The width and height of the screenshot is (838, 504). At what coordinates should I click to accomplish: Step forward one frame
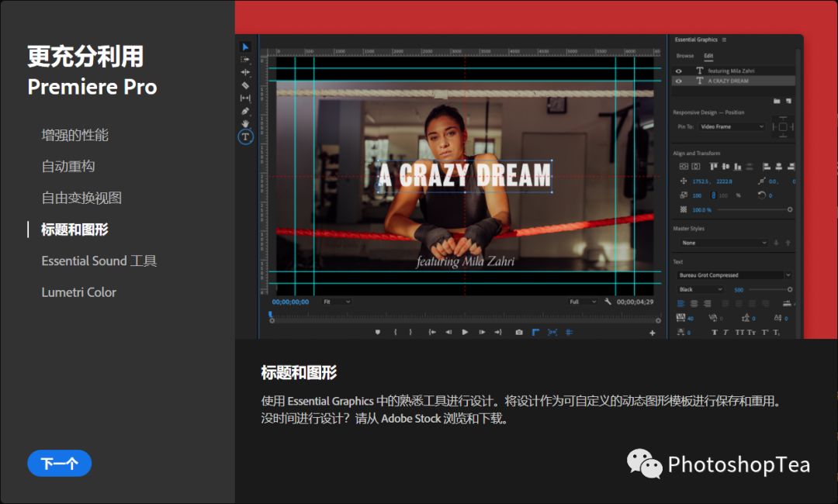click(x=482, y=332)
